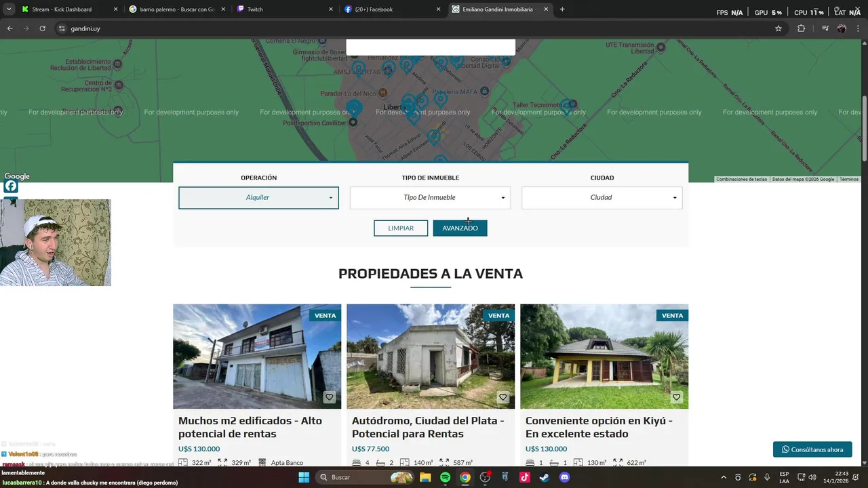Open File Explorer from the taskbar

pyautogui.click(x=425, y=477)
